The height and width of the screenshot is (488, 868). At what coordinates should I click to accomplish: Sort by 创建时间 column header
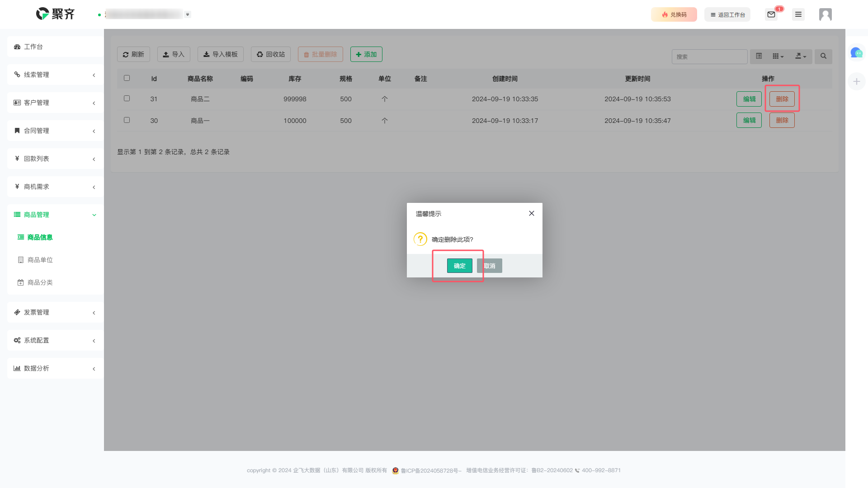(505, 79)
